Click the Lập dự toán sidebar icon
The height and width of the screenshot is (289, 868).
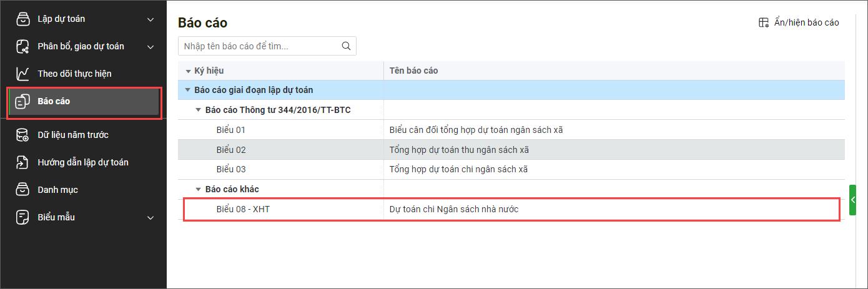pyautogui.click(x=22, y=19)
